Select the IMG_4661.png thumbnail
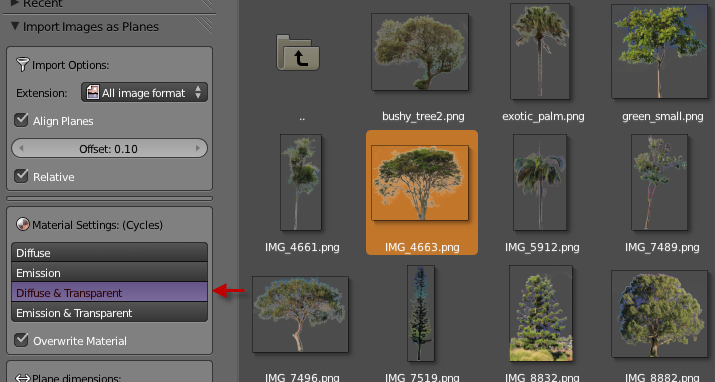 (x=301, y=182)
